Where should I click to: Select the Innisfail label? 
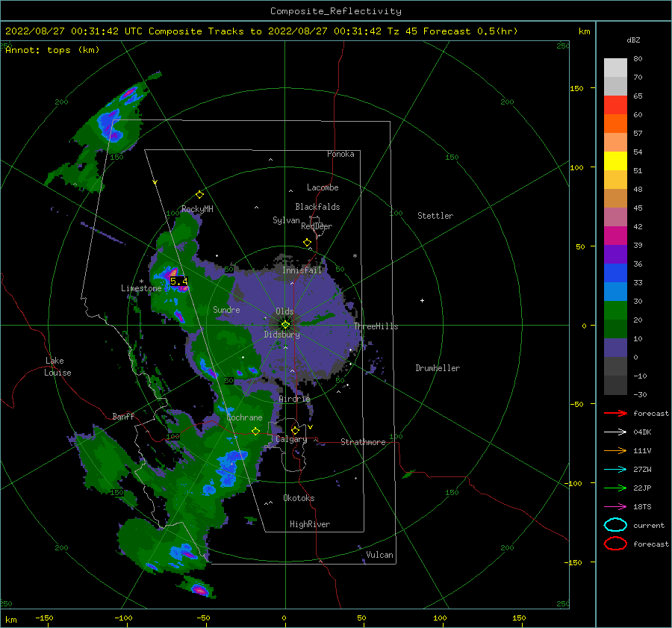point(302,270)
